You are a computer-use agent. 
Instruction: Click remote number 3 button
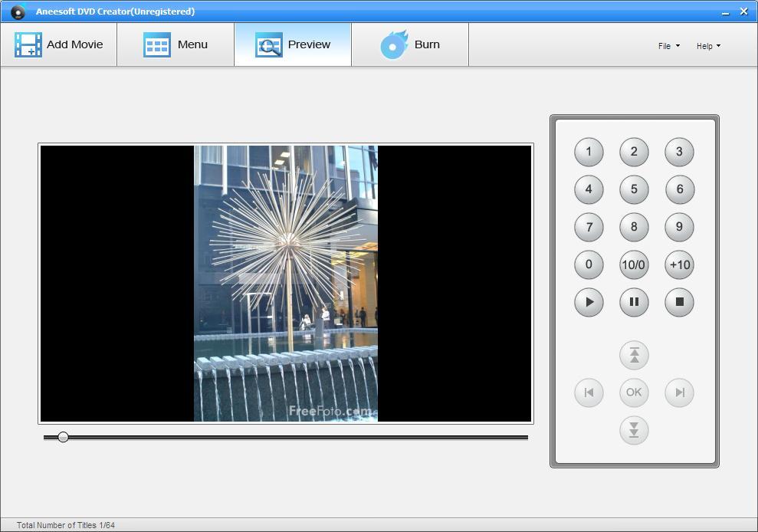(679, 152)
